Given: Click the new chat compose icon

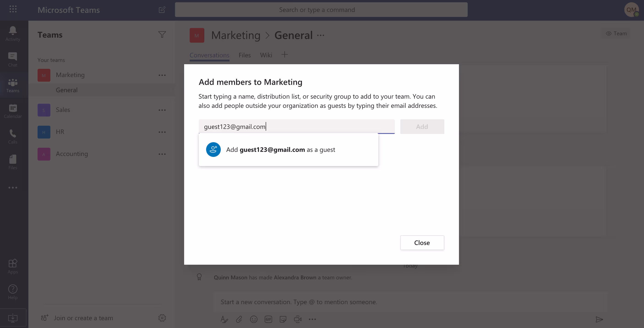Looking at the screenshot, I should (x=162, y=10).
